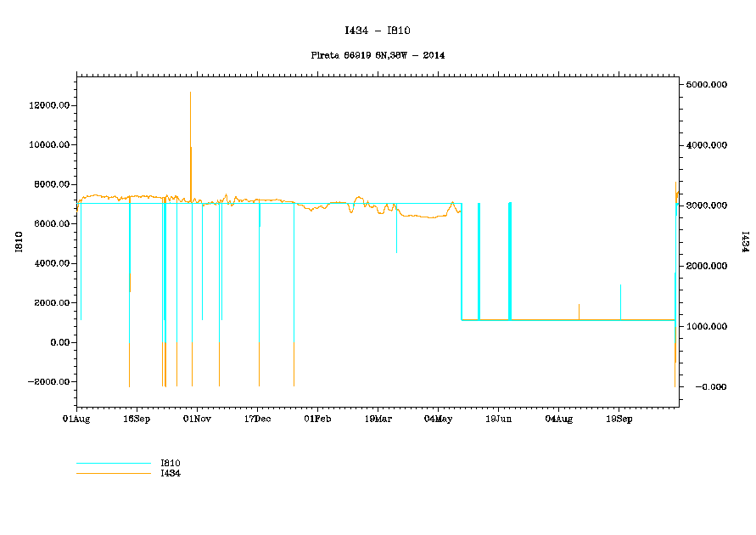Click the 04Aug date tick label
This screenshot has width=756, height=535.
[558, 419]
